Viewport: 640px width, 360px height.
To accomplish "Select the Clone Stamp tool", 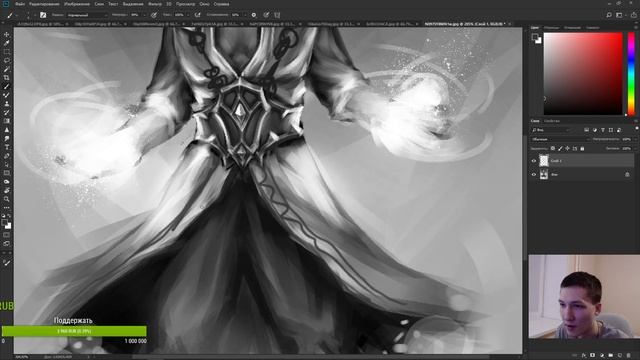I will [7, 104].
